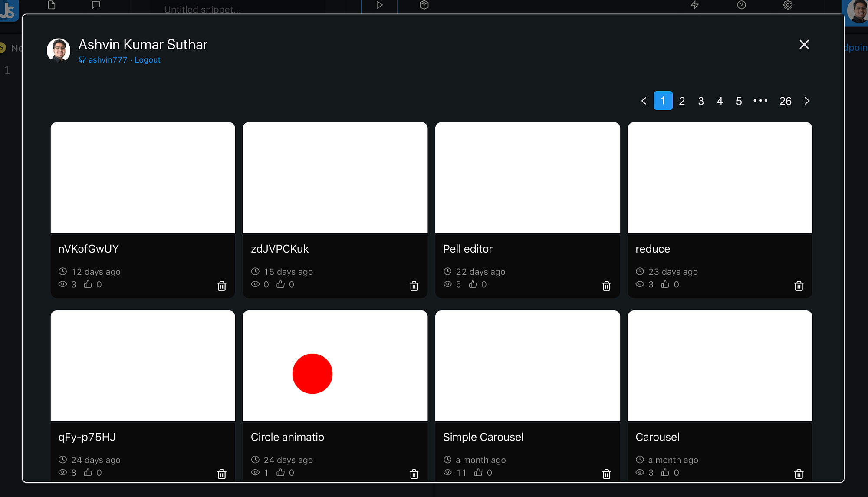Viewport: 868px width, 497px height.
Task: Open the Circle animatio snippet thumbnail
Action: pos(335,366)
